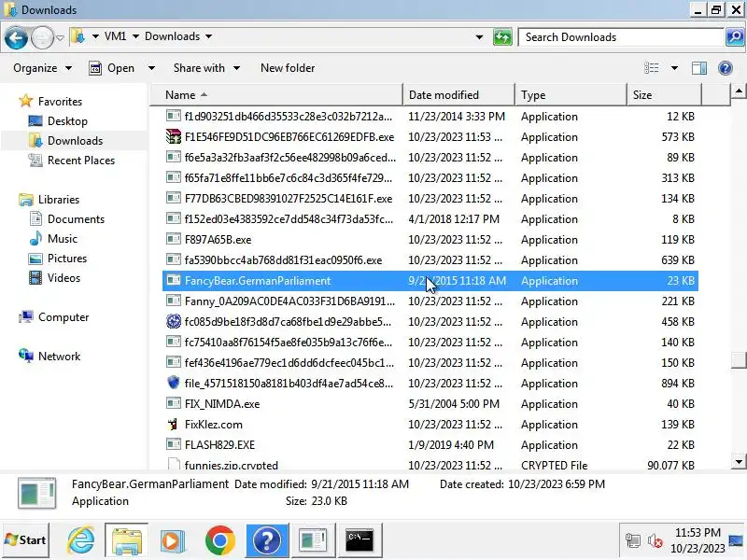Sort by the Date modified column header
This screenshot has width=747, height=560.
(x=458, y=95)
